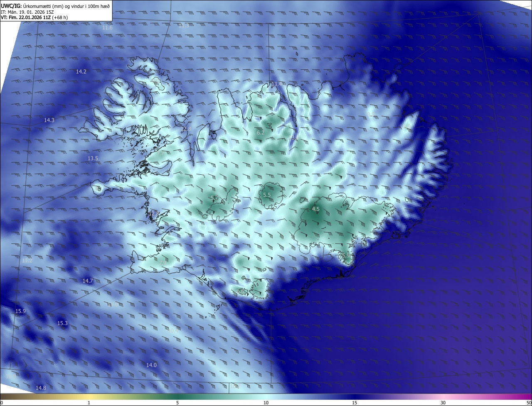Click the 14.7 value on the map
532x406 pixels.
[88, 281]
